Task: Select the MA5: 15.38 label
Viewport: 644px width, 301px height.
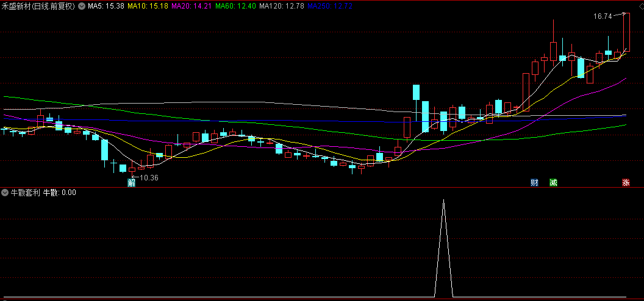Action: point(106,6)
